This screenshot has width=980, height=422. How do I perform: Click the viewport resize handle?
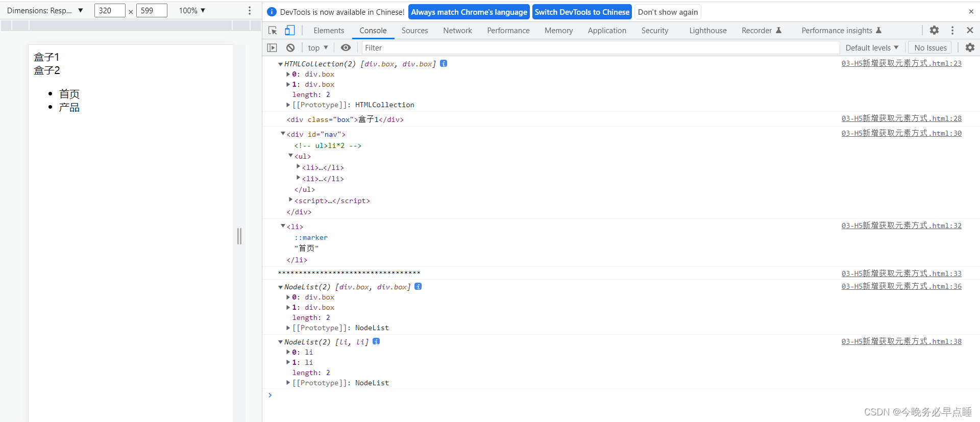click(239, 236)
